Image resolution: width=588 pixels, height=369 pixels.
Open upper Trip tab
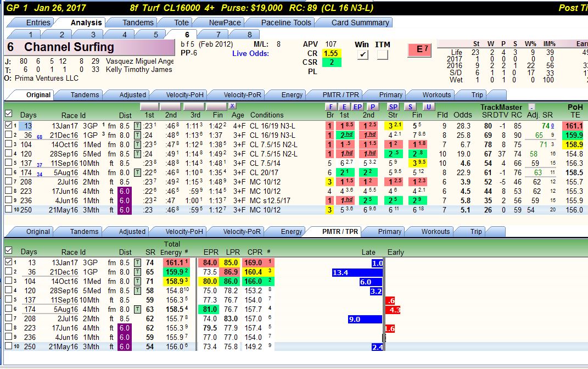pos(477,95)
